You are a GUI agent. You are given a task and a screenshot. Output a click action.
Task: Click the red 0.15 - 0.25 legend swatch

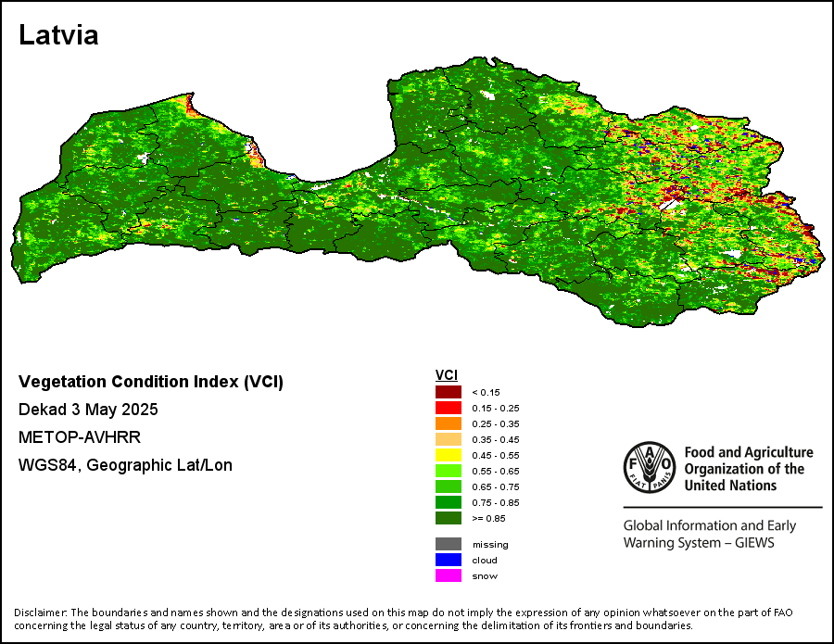coord(449,408)
